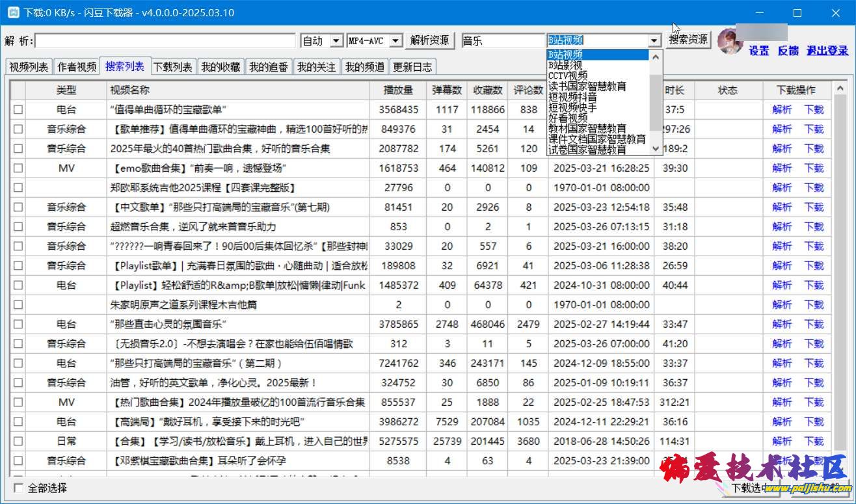The height and width of the screenshot is (504, 856).
Task: Click the 退出登录 link
Action: point(827,51)
